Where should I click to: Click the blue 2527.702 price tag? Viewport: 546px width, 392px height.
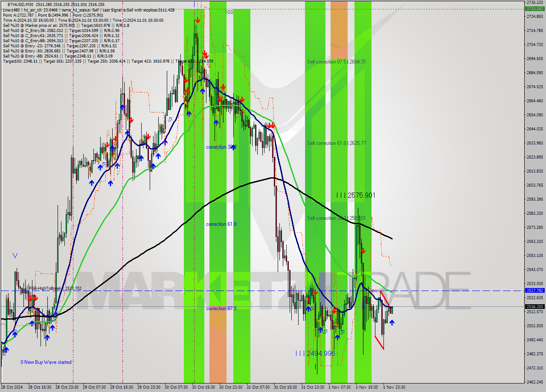pyautogui.click(x=534, y=291)
